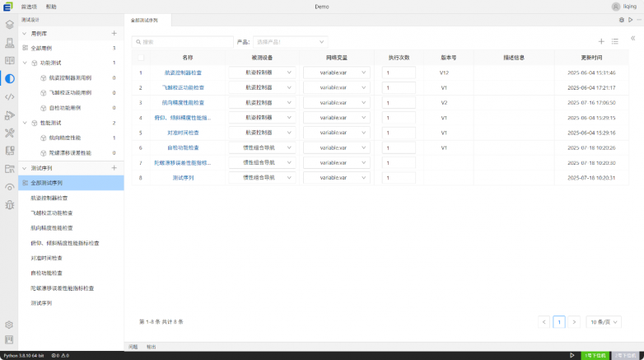Open 飞越校正功能检查 link in table
This screenshot has width=644, height=360.
tap(183, 87)
